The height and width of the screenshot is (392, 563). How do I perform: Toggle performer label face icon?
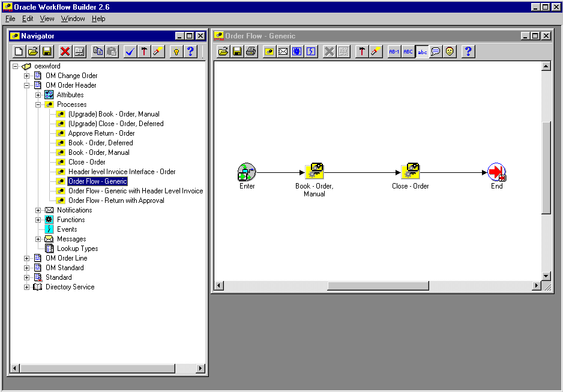click(x=450, y=52)
